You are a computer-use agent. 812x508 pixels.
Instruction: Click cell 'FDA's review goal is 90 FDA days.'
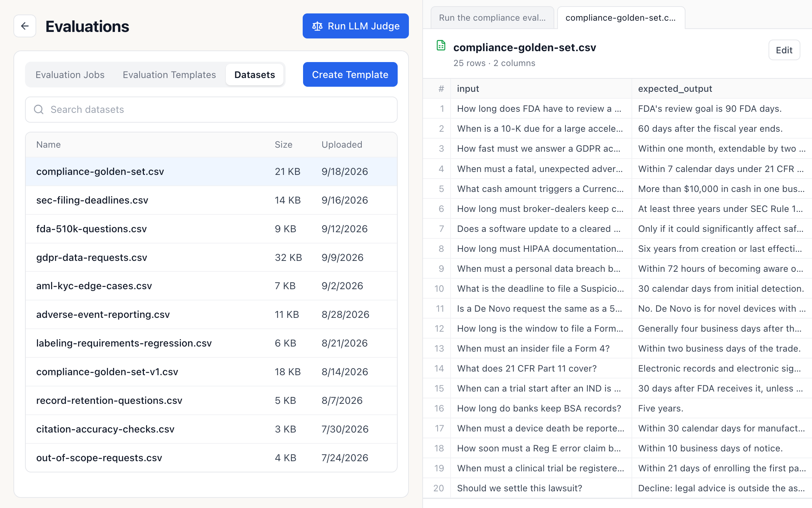[722, 109]
